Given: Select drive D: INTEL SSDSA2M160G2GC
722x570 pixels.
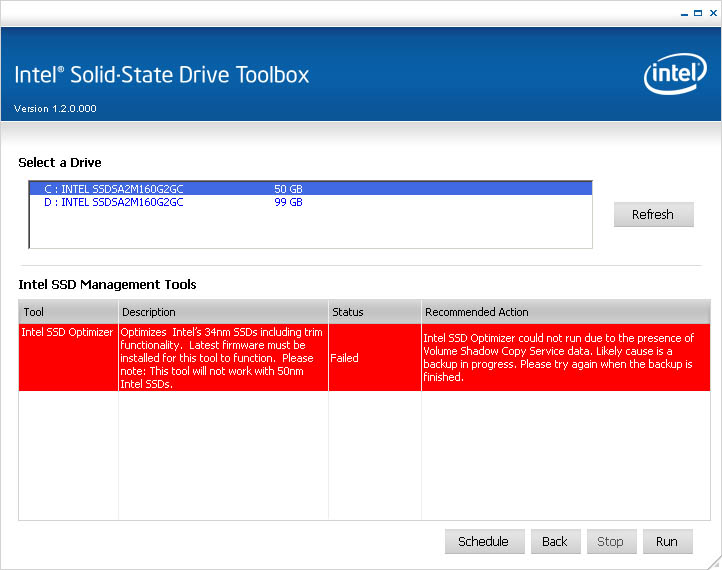Looking at the screenshot, I should click(x=311, y=202).
